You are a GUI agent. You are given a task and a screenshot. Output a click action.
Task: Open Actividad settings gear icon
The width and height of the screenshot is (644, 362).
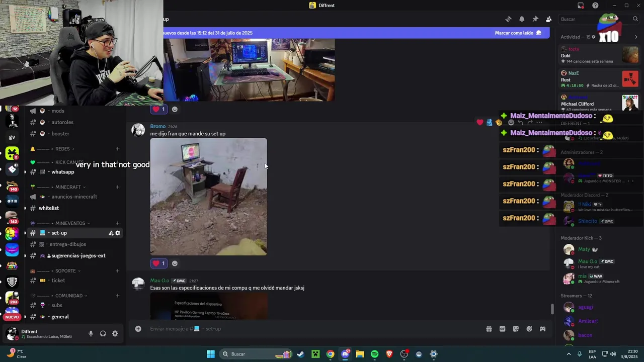pos(594,37)
